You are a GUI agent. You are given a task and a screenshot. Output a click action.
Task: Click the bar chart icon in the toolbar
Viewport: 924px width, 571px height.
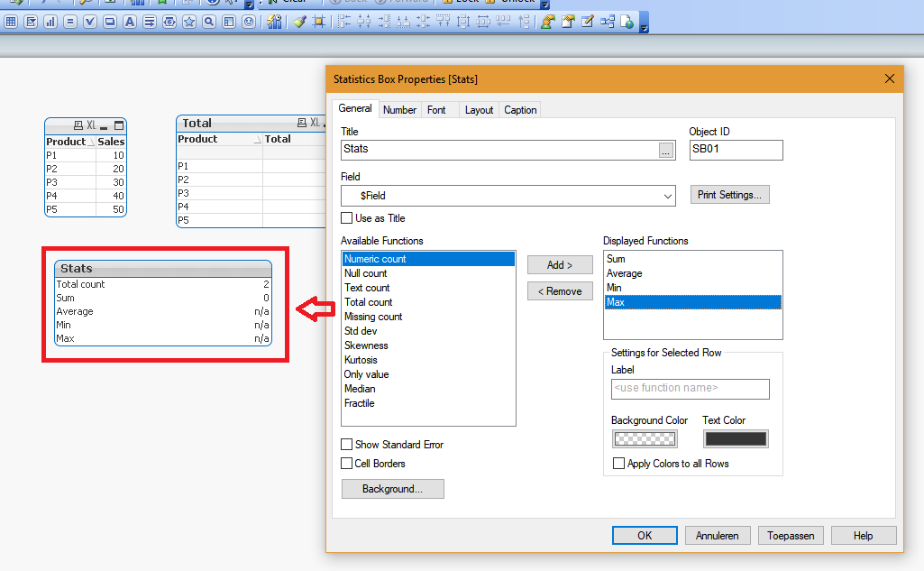(x=50, y=22)
